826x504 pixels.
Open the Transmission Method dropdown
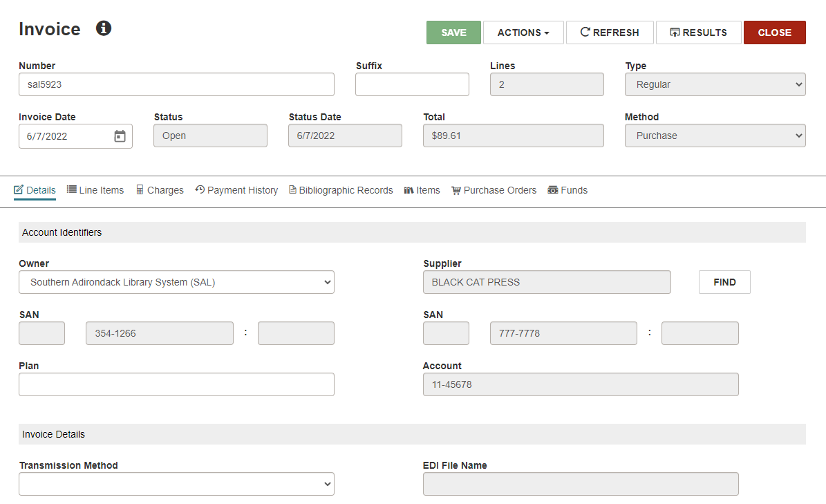point(176,484)
